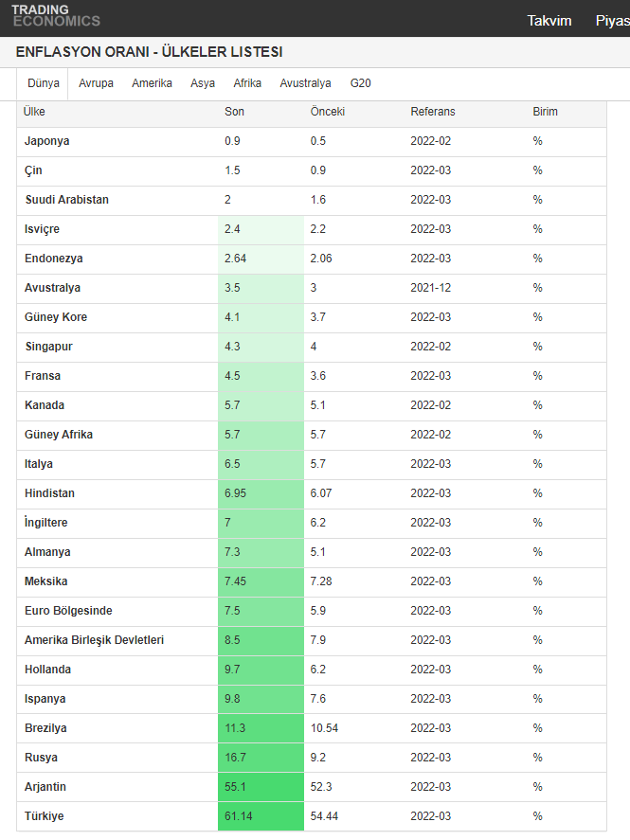Open the Türkiye inflation link
Viewport: 630px width, 840px height.
pos(45,816)
